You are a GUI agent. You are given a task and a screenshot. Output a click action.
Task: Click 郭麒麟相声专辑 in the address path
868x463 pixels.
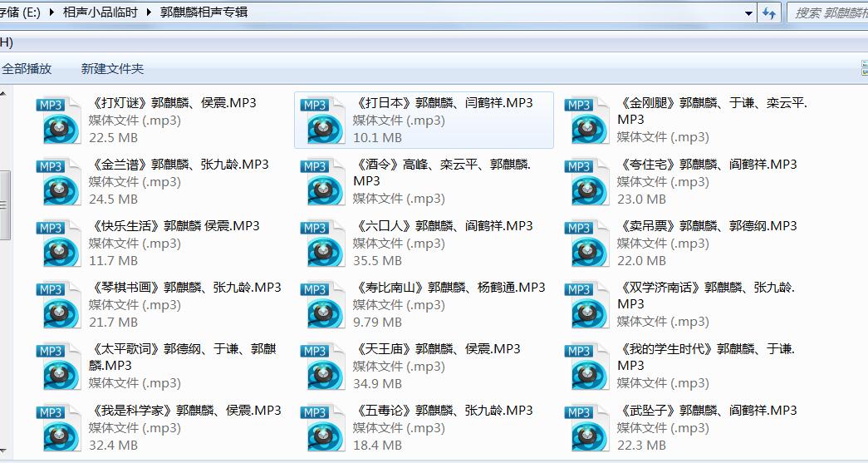click(x=204, y=12)
